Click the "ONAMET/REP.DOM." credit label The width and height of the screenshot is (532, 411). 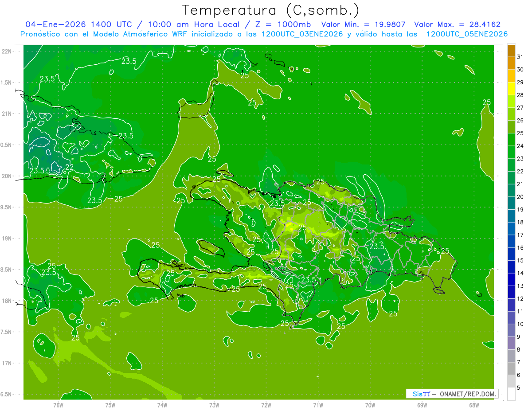coord(467,394)
